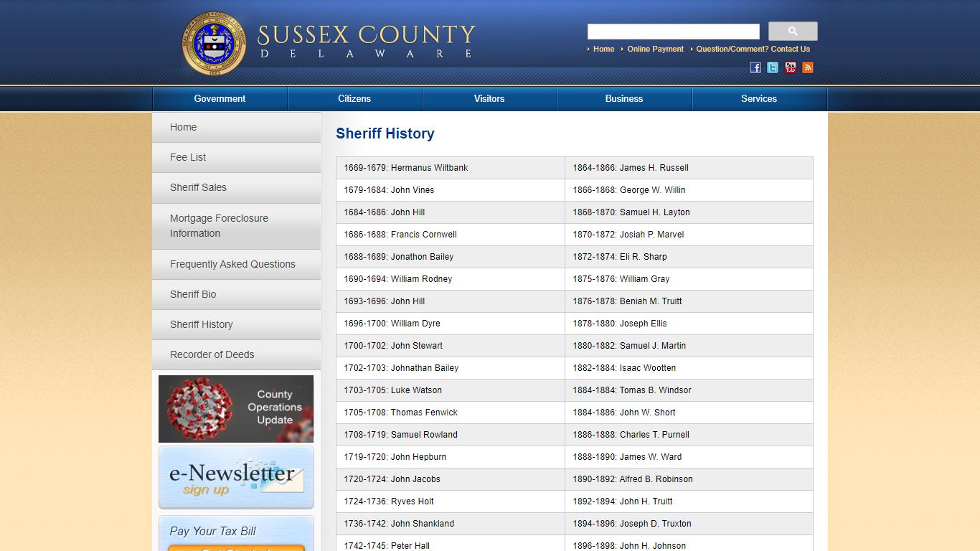Open the Online Payment link
This screenshot has height=551, width=980.
[655, 49]
